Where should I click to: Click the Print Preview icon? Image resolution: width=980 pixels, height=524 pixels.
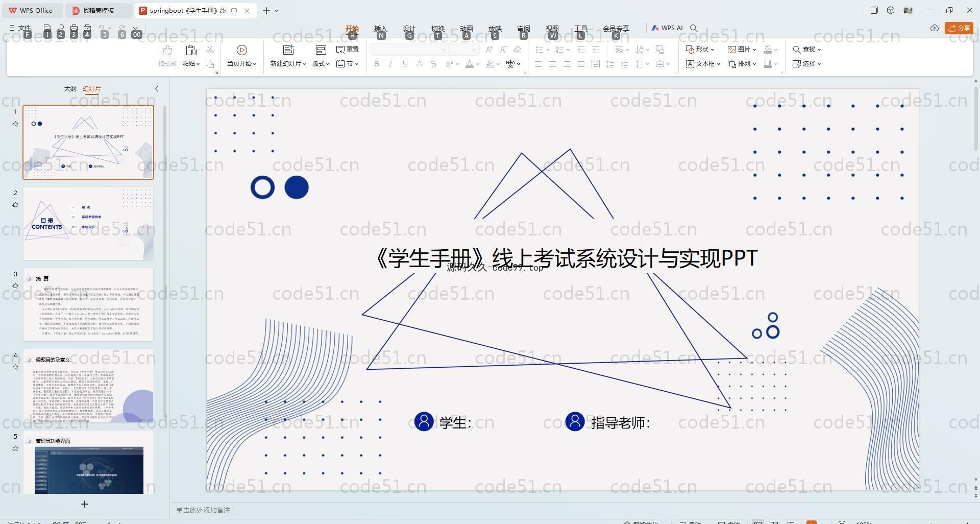[87, 28]
